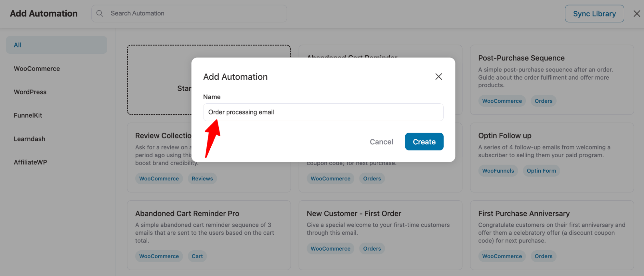This screenshot has width=644, height=276.
Task: Select the All category
Action: (56, 45)
